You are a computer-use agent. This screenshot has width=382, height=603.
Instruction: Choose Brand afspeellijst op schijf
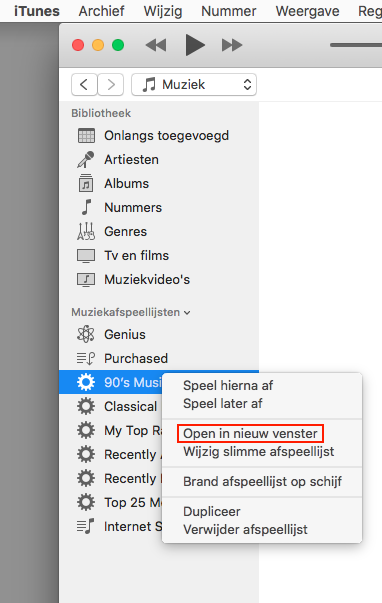pyautogui.click(x=262, y=481)
